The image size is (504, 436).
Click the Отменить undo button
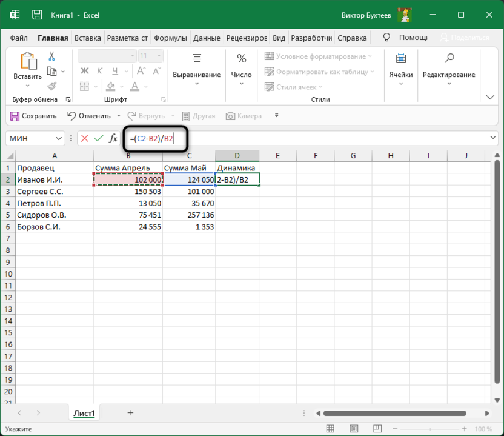(89, 116)
